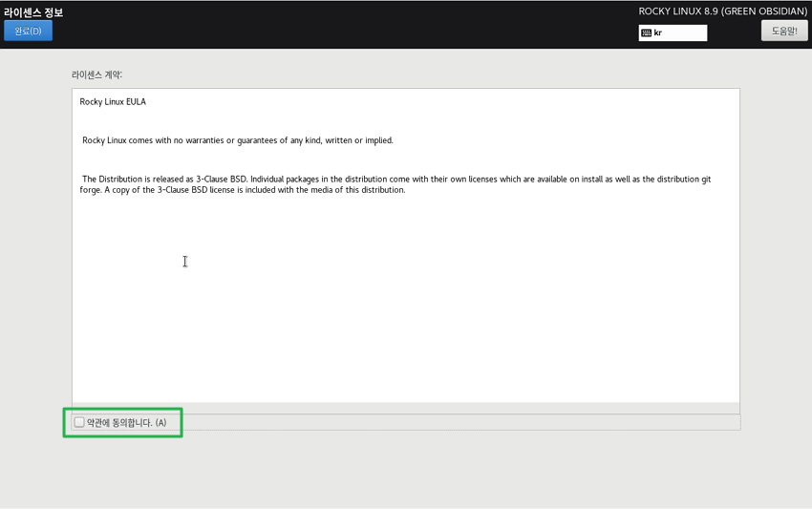Select the kr keyboard layout indicator

(673, 32)
